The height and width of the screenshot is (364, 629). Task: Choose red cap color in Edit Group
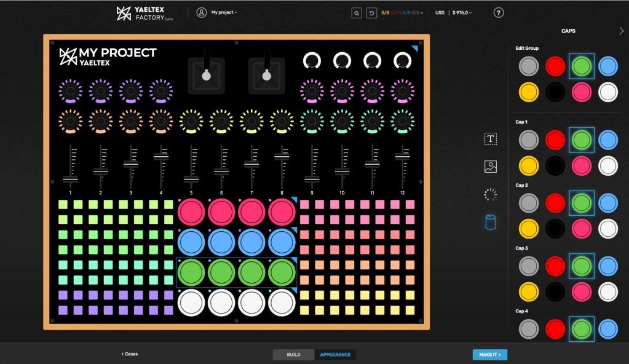point(555,66)
